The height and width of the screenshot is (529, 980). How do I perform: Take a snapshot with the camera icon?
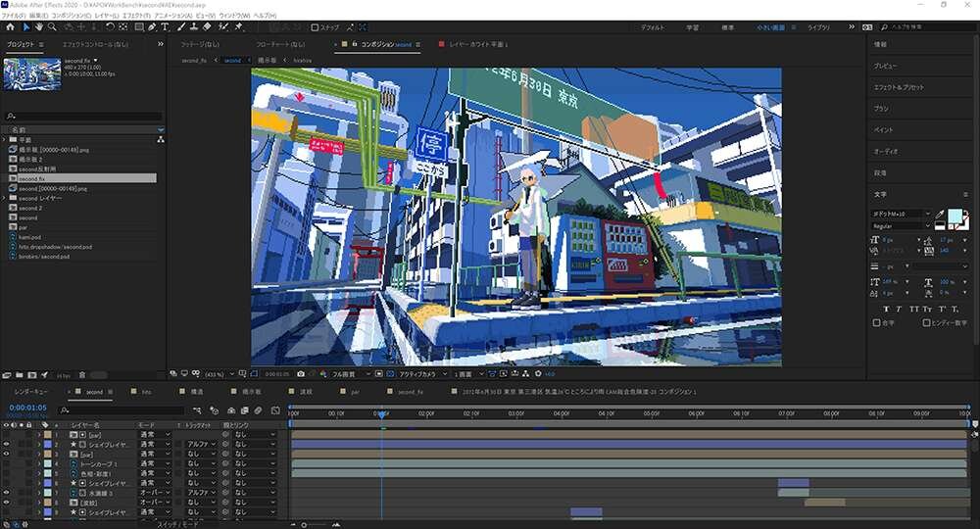(x=301, y=373)
